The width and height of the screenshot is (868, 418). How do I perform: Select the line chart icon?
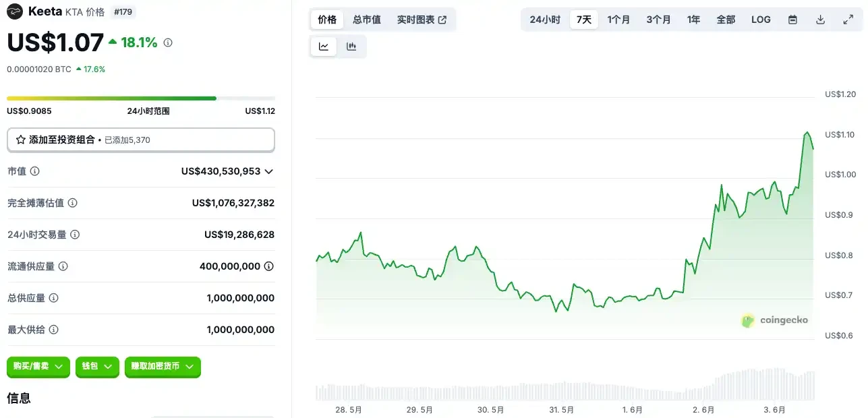coord(323,46)
